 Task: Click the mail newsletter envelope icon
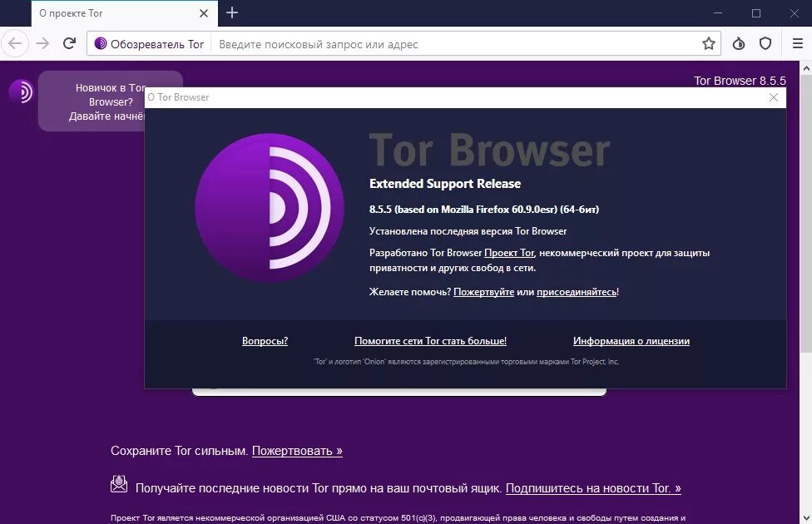(x=119, y=484)
